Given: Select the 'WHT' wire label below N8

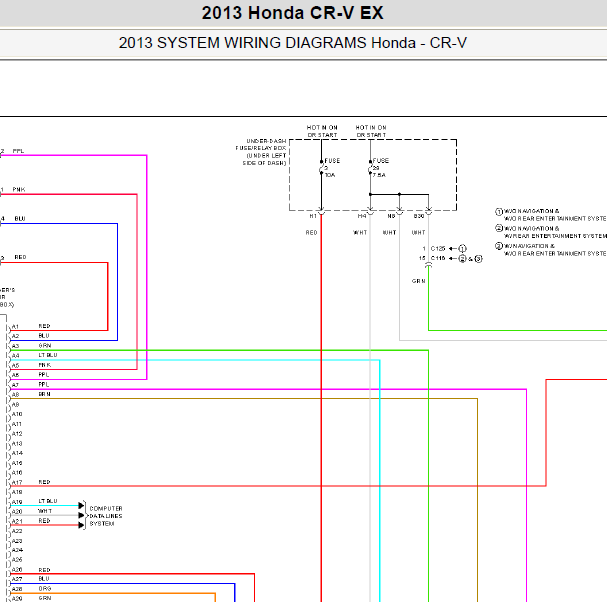Looking at the screenshot, I should click(x=389, y=233).
